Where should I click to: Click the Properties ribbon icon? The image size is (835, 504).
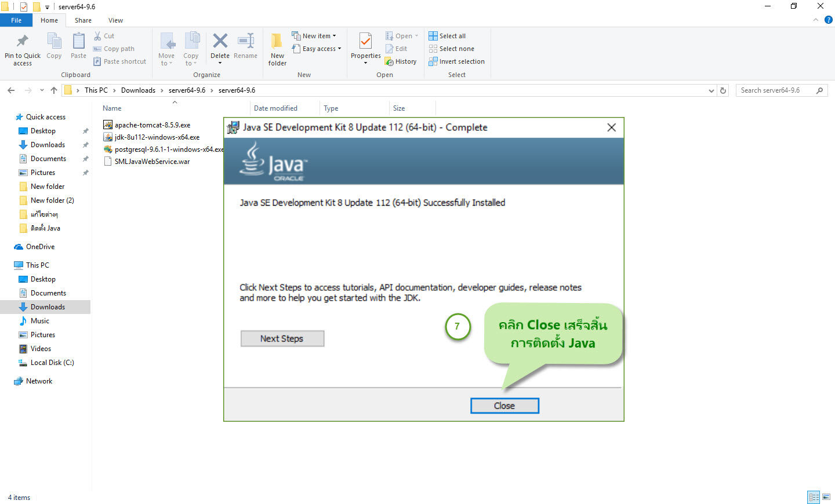[x=365, y=41]
